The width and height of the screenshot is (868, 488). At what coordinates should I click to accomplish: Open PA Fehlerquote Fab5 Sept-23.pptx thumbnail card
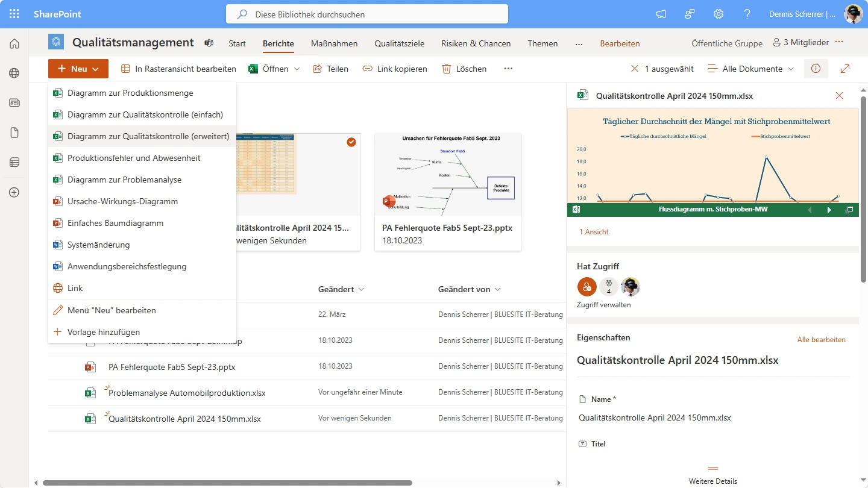pos(448,192)
